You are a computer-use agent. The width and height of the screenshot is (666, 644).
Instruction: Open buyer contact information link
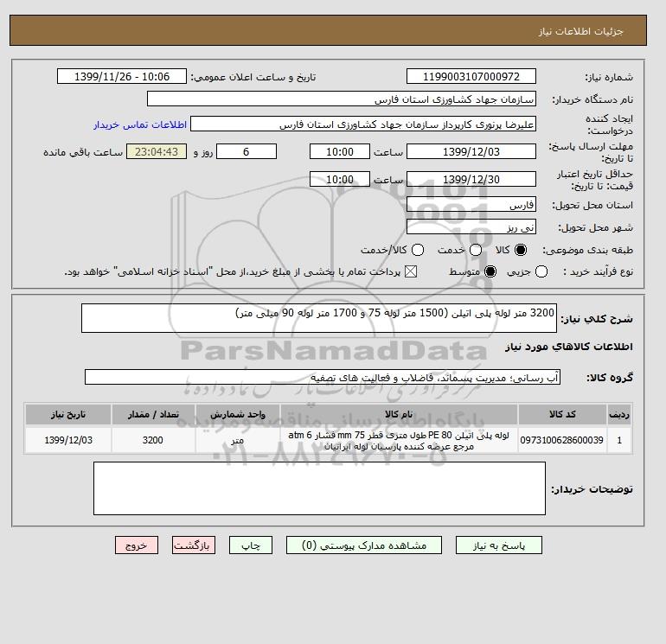click(x=140, y=124)
